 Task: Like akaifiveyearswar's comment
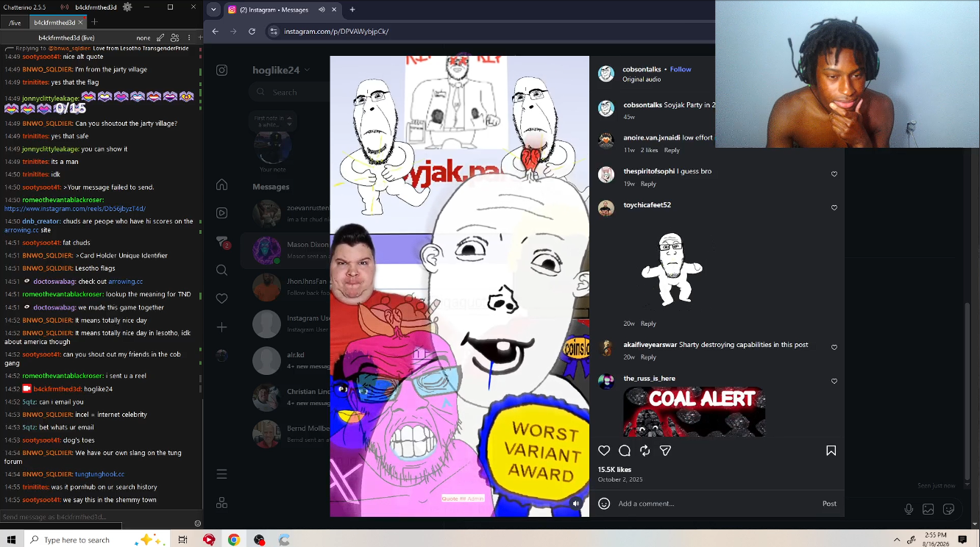pyautogui.click(x=834, y=348)
